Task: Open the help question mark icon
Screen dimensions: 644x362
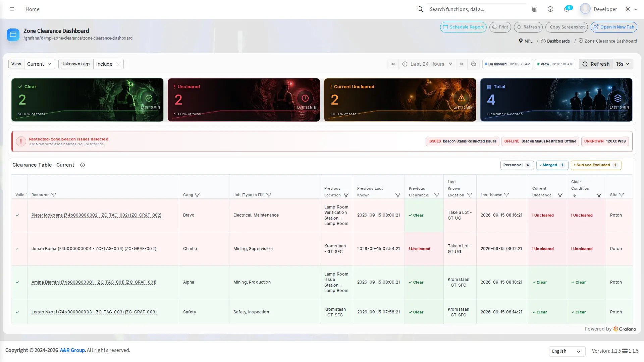Action: click(550, 9)
